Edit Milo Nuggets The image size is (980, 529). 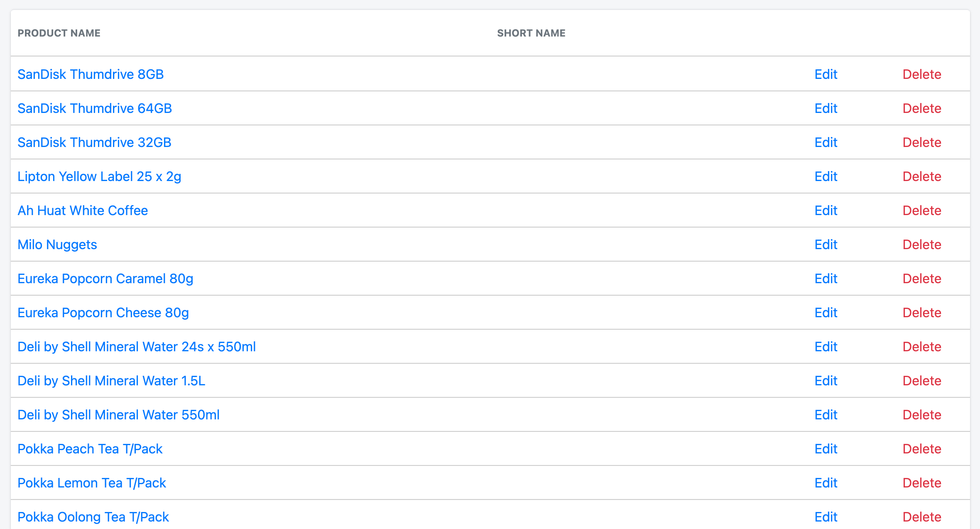pos(826,245)
